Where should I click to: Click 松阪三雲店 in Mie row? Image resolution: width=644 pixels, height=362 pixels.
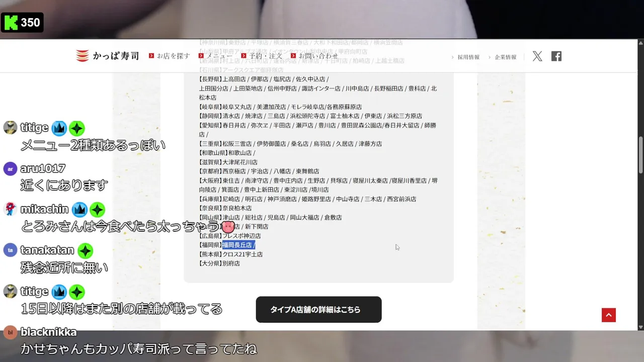click(x=237, y=144)
